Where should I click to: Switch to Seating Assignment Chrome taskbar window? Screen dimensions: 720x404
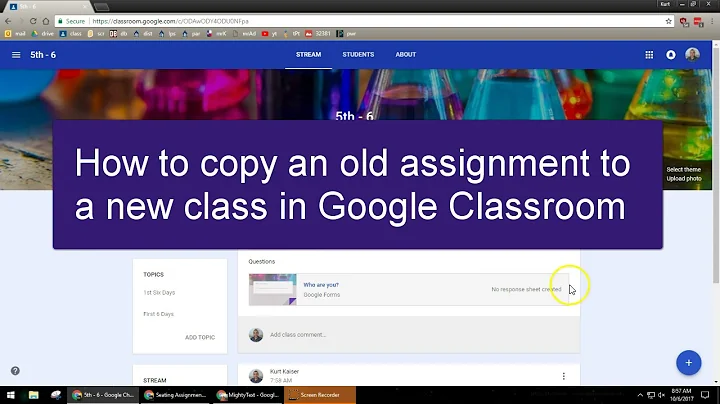[175, 395]
